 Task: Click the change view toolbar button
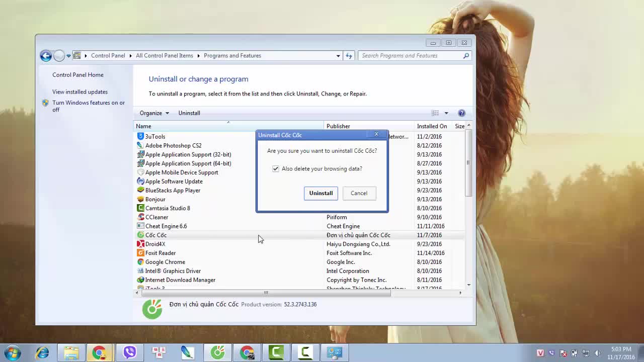coord(435,113)
